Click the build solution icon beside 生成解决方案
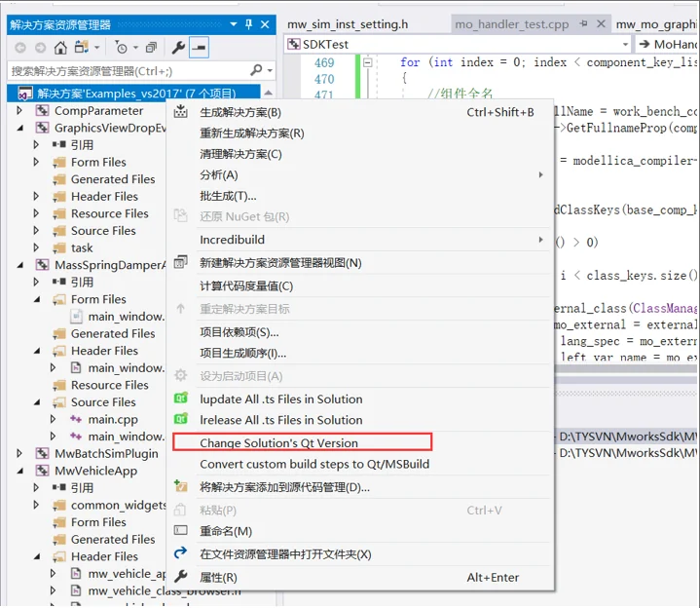 (180, 111)
